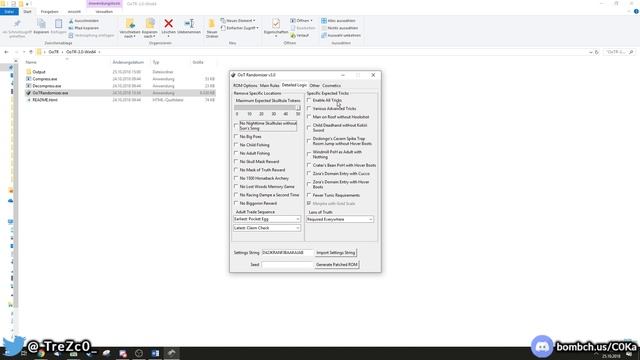This screenshot has height=360, width=640.
Task: Click the Seed input field
Action: [x=287, y=264]
